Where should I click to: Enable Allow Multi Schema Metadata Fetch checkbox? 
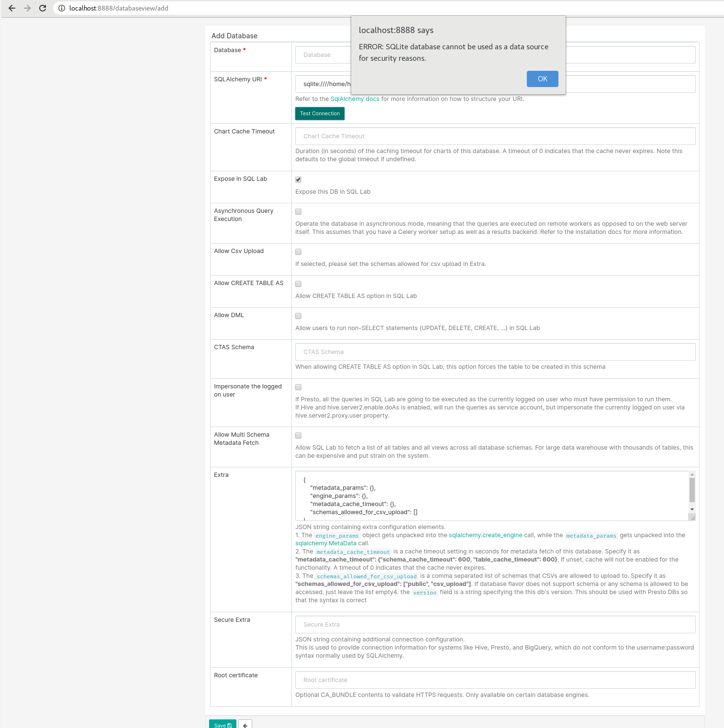(298, 435)
